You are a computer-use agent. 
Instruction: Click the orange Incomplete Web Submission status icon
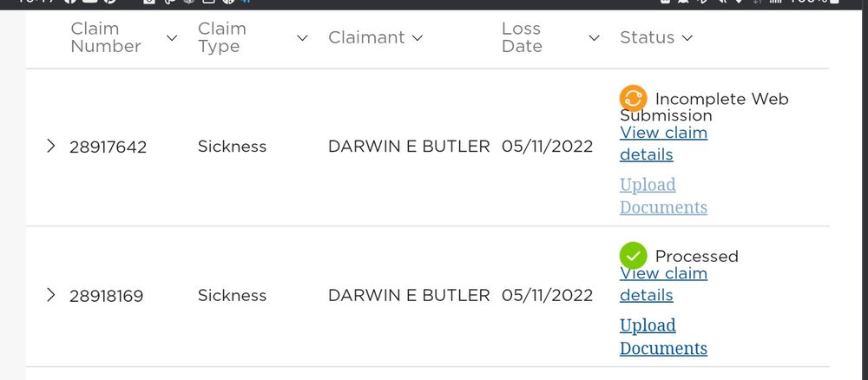click(x=633, y=99)
